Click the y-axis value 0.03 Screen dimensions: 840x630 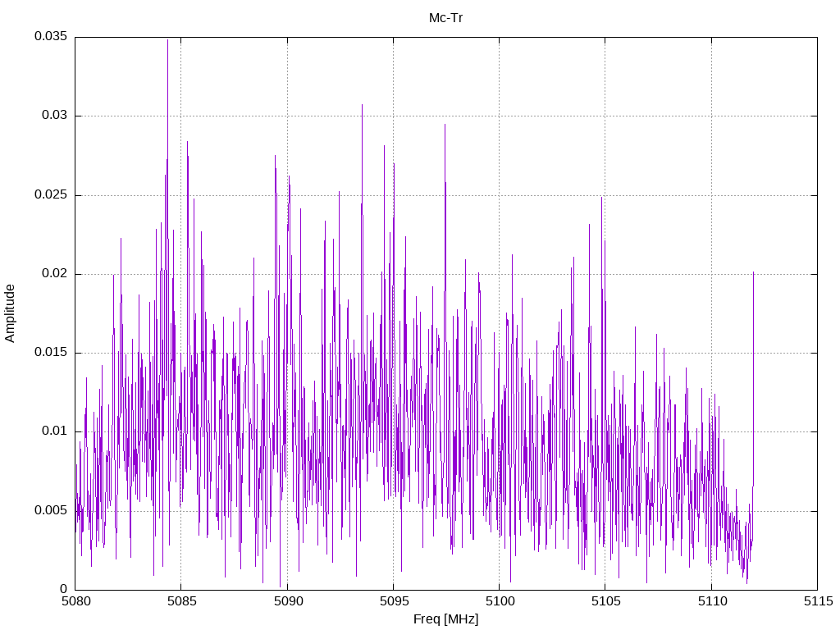(x=55, y=115)
